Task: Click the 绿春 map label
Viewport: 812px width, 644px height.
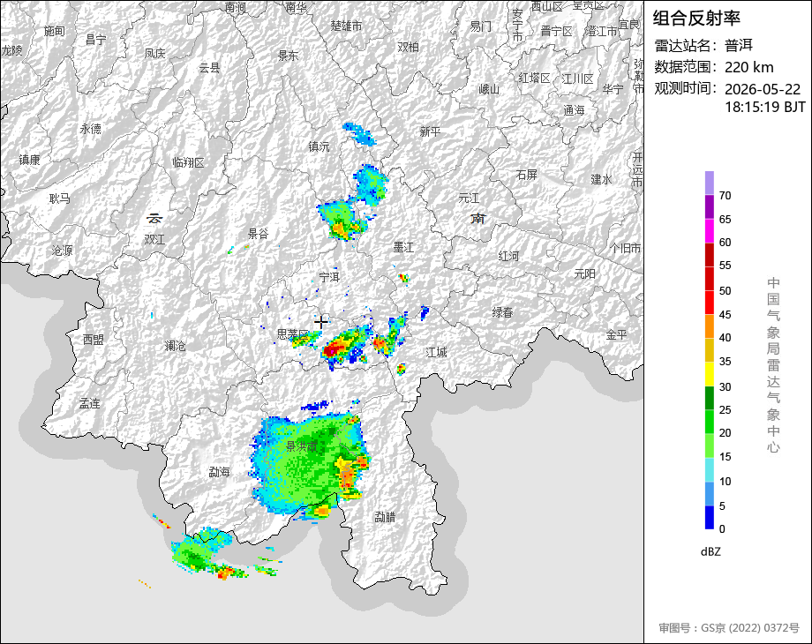Action: (x=502, y=312)
